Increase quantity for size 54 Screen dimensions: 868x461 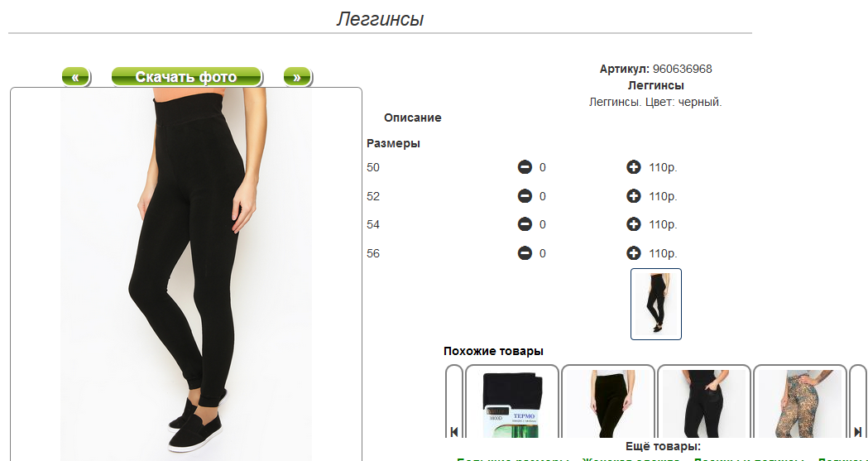tap(633, 224)
